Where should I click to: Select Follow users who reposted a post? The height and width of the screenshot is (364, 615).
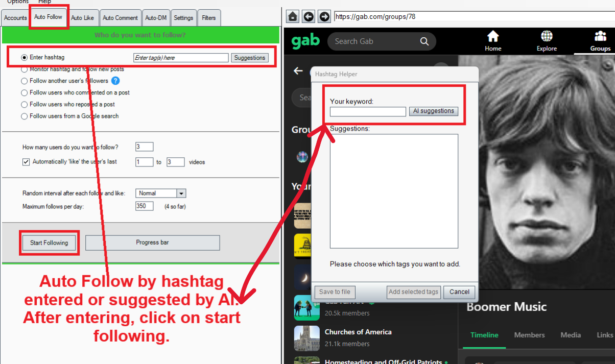point(24,105)
